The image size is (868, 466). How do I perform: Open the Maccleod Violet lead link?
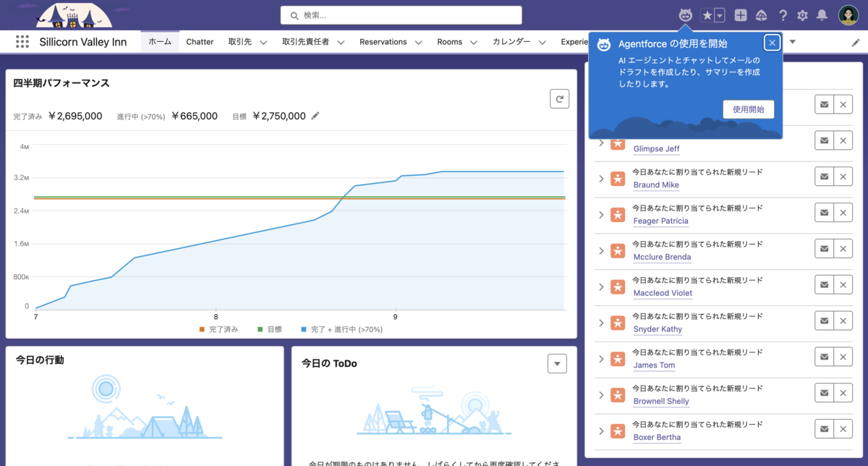[x=663, y=293]
